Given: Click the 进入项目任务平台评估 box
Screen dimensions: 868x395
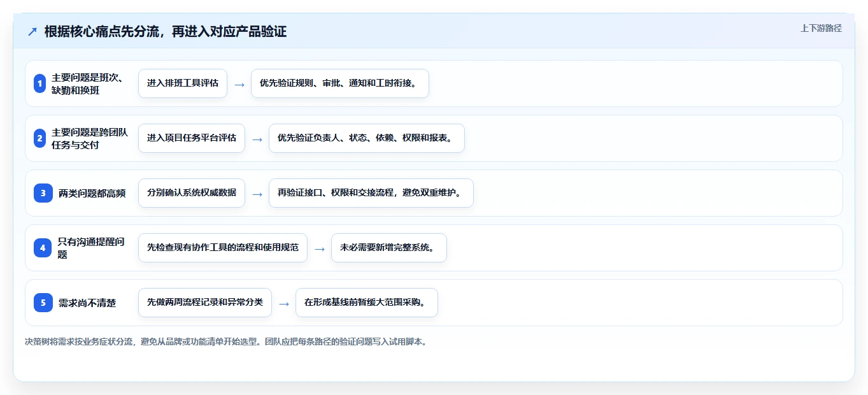Looking at the screenshot, I should click(x=192, y=138).
